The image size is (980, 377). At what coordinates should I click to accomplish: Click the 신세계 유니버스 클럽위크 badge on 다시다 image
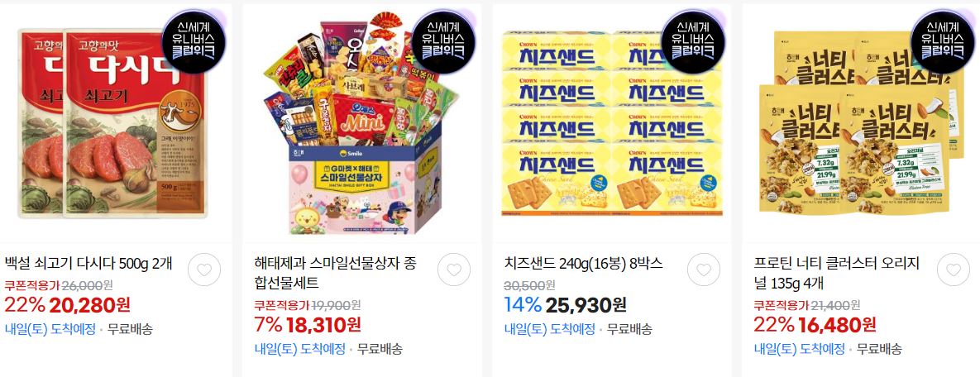[194, 41]
